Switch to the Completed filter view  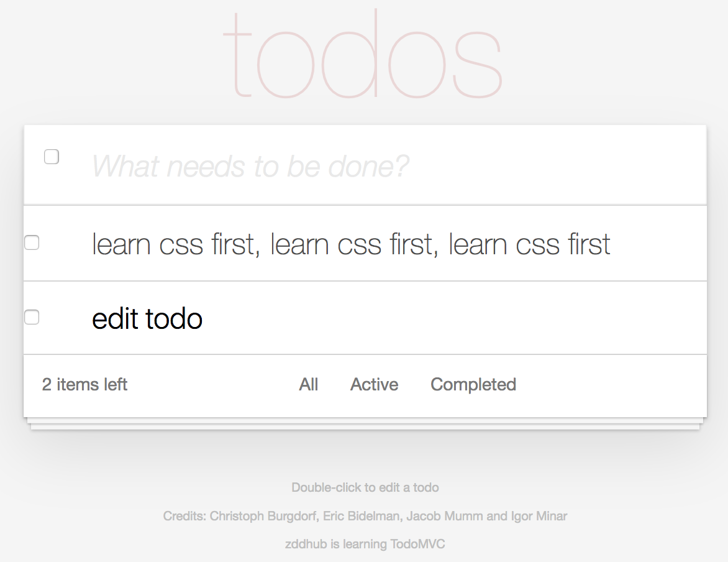click(473, 384)
